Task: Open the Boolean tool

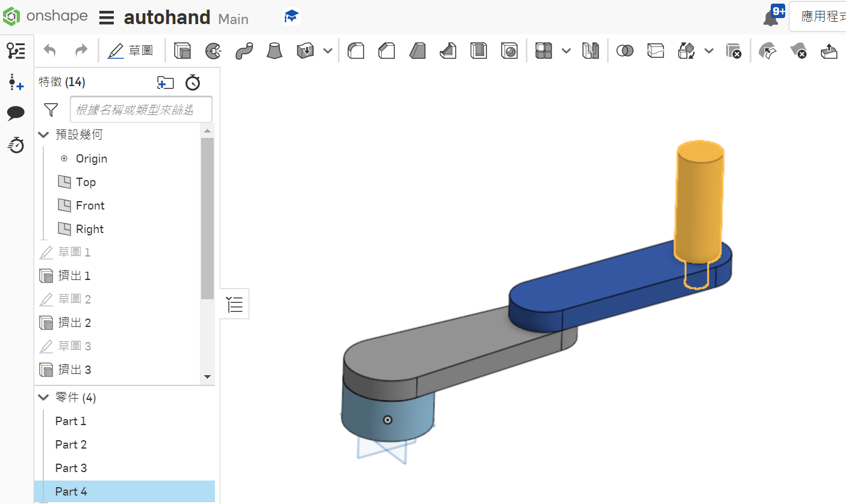Action: (x=625, y=51)
